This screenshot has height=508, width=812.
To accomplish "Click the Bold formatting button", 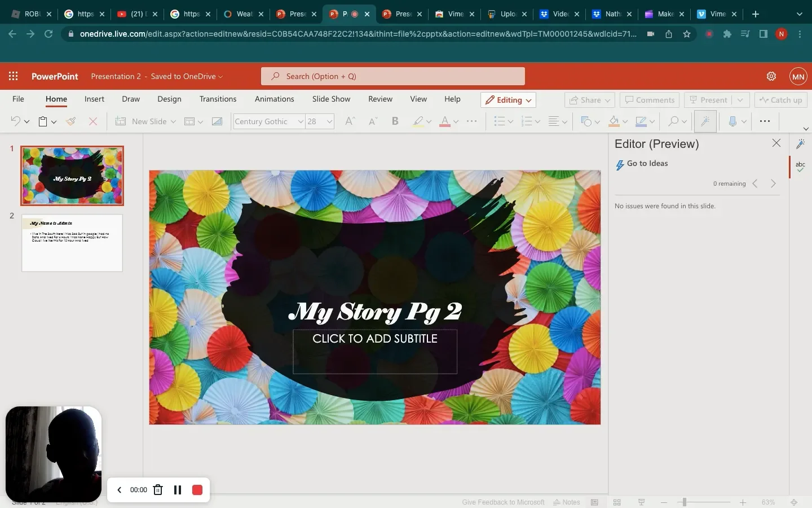I will pos(395,121).
